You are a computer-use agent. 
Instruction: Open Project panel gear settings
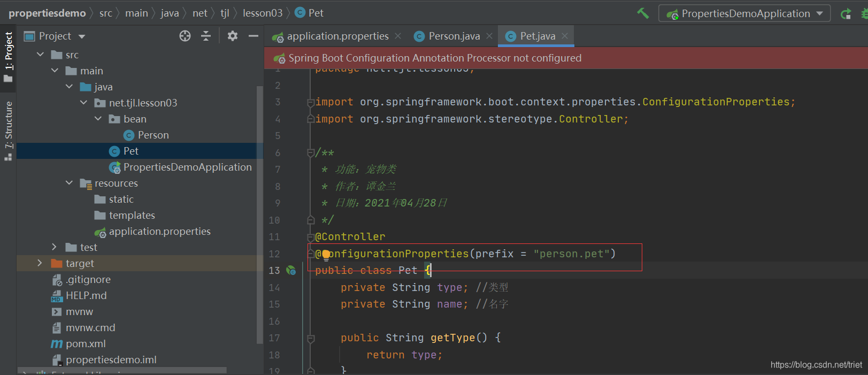233,36
